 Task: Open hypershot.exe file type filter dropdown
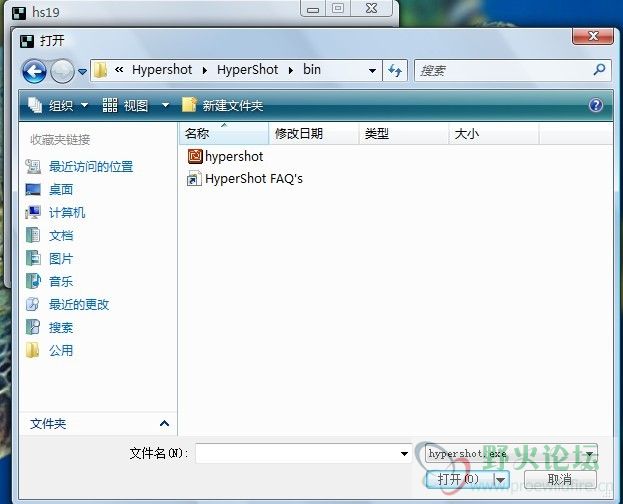tap(511, 454)
